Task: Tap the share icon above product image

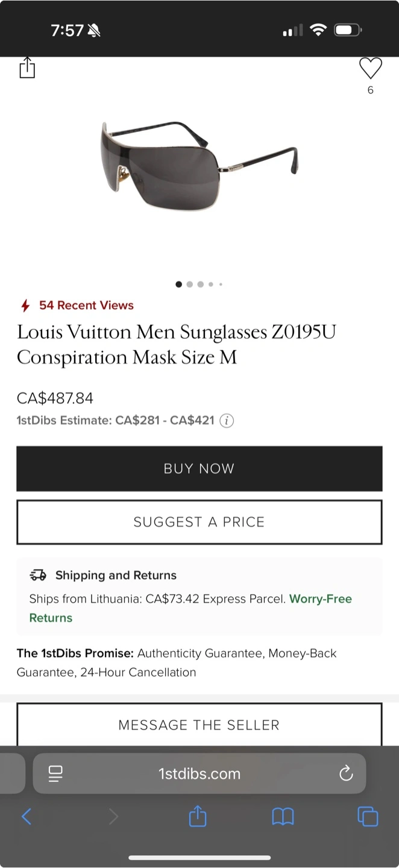Action: (27, 68)
